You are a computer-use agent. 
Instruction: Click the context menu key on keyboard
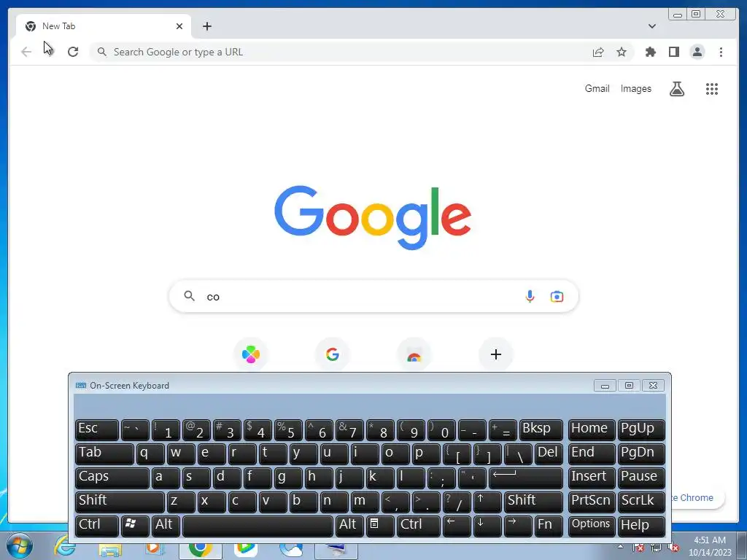click(x=379, y=526)
